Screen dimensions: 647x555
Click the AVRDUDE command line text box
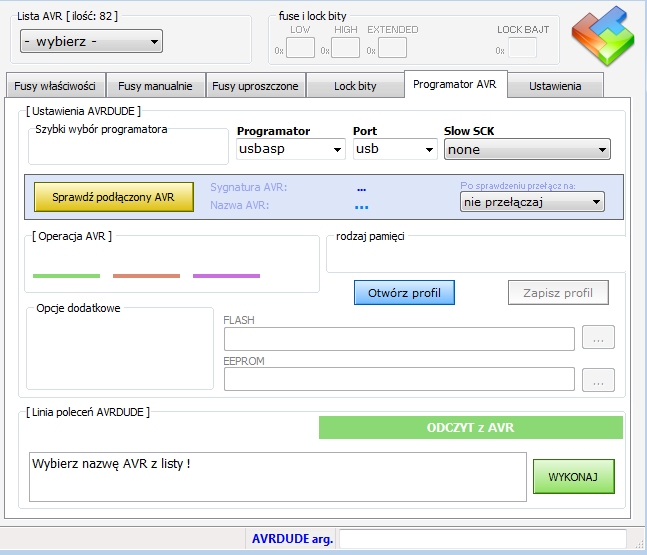click(278, 477)
